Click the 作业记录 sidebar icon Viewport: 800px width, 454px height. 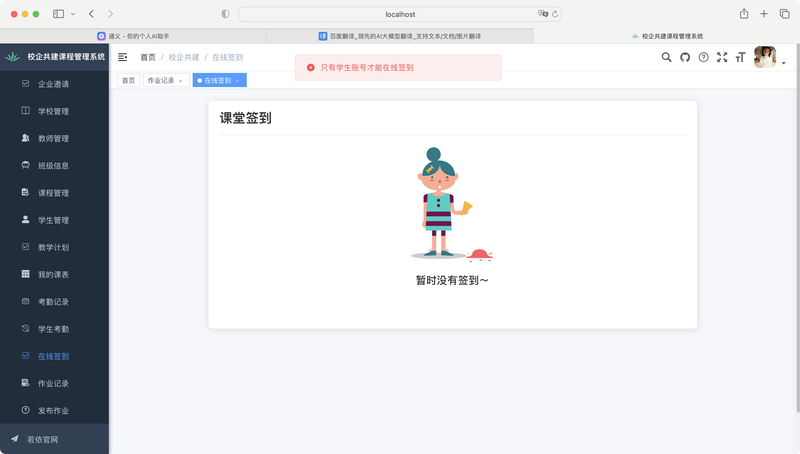(26, 383)
